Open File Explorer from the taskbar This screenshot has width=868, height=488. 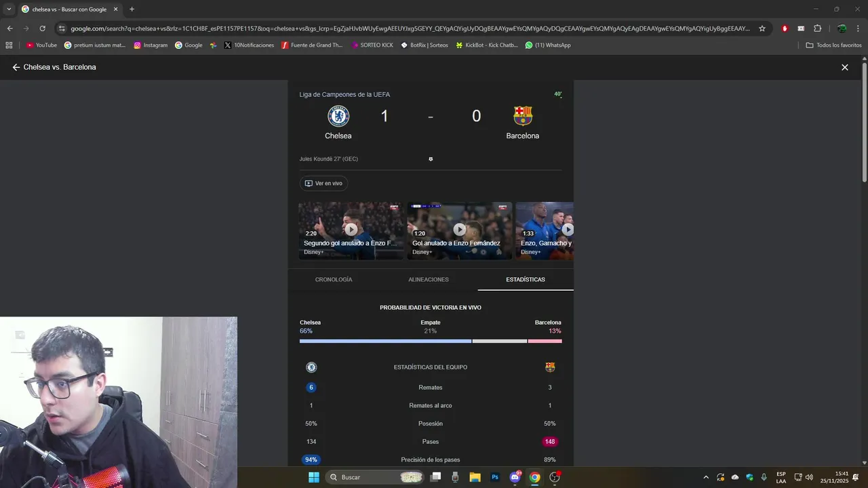click(x=475, y=477)
